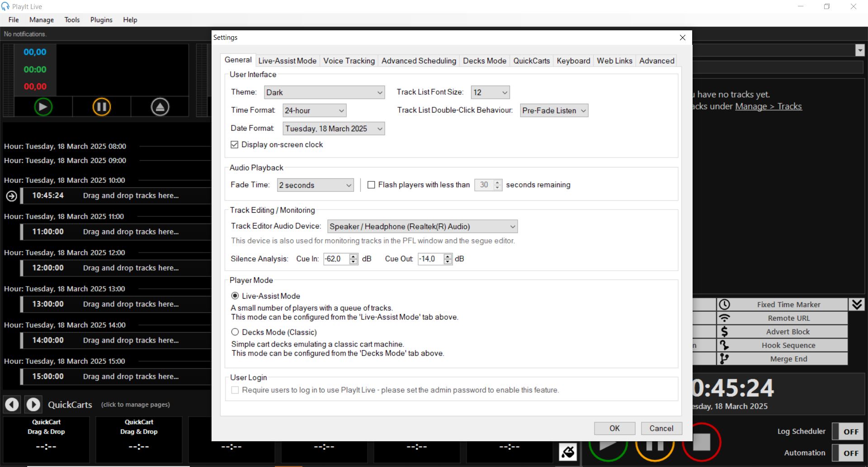
Task: Switch to the Advanced tab
Action: point(656,61)
